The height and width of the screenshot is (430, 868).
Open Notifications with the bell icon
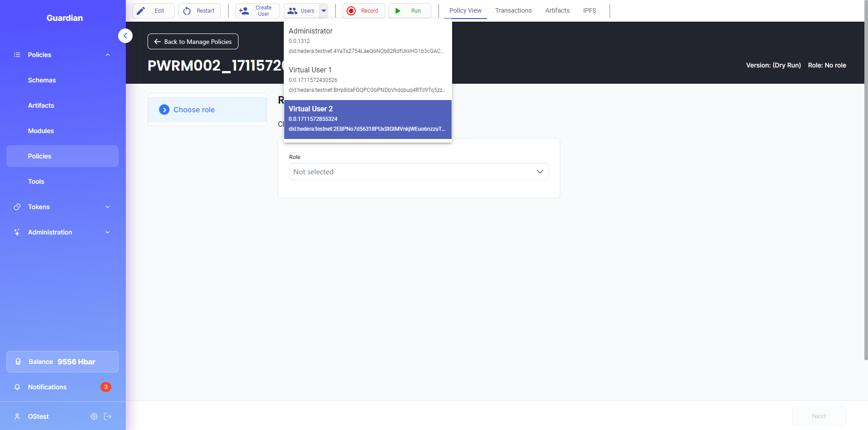(x=17, y=387)
